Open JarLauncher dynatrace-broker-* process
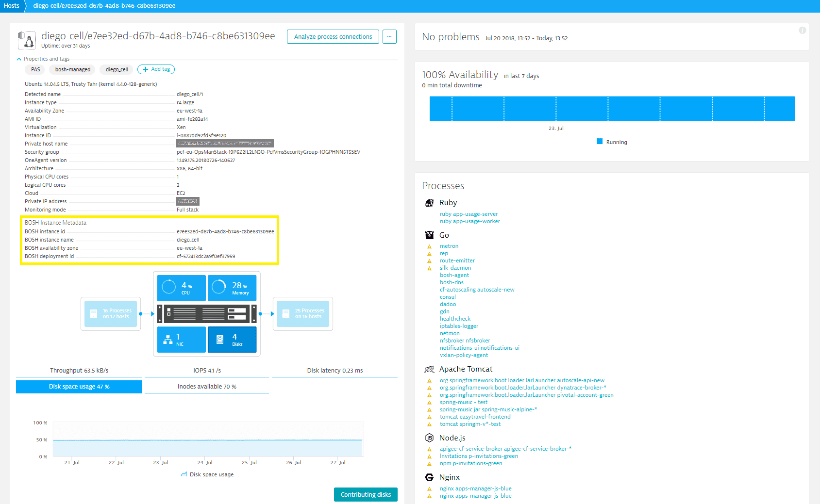This screenshot has width=820, height=504. coord(523,388)
